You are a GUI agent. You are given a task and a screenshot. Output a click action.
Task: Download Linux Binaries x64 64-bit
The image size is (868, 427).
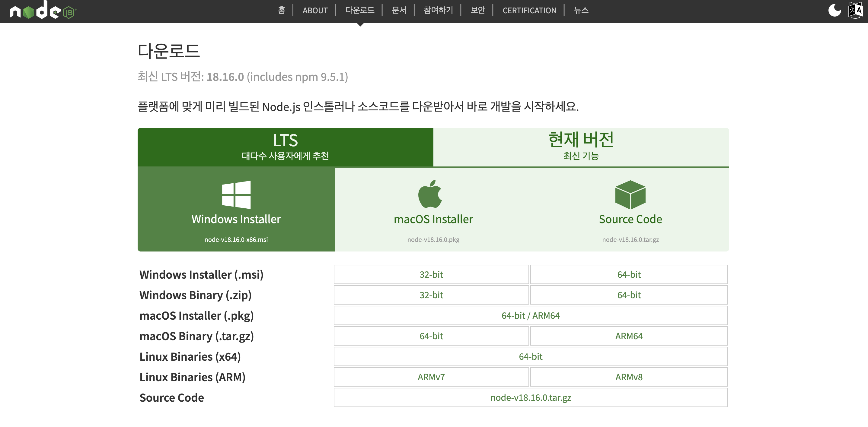[x=530, y=357]
